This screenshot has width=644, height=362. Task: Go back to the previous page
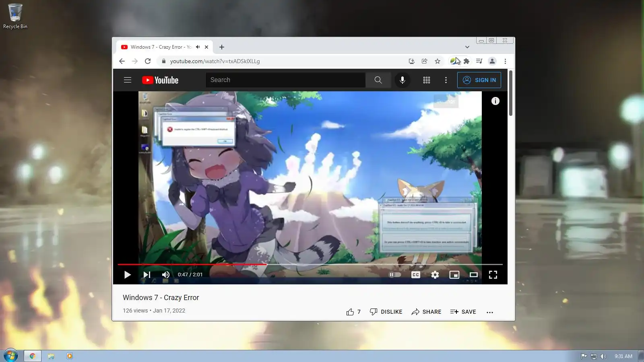(122, 61)
